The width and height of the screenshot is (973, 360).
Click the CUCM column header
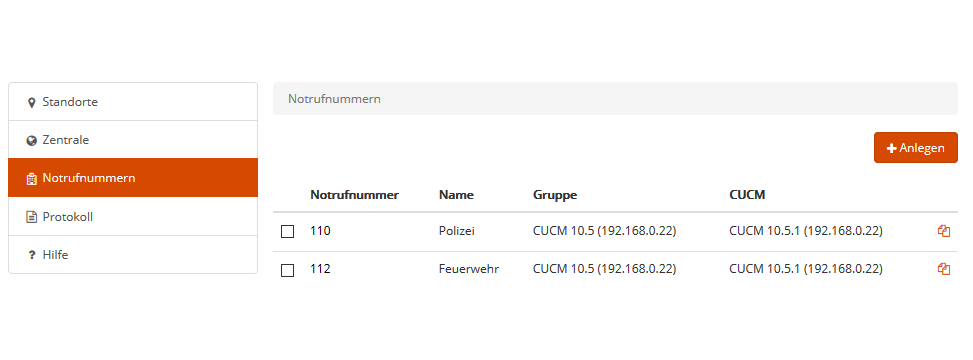pyautogui.click(x=747, y=195)
